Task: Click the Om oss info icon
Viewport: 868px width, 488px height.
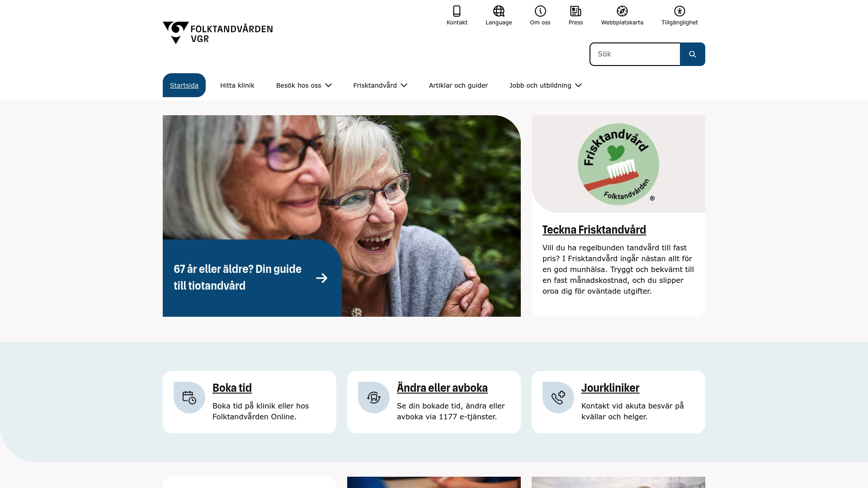Action: 540,11
